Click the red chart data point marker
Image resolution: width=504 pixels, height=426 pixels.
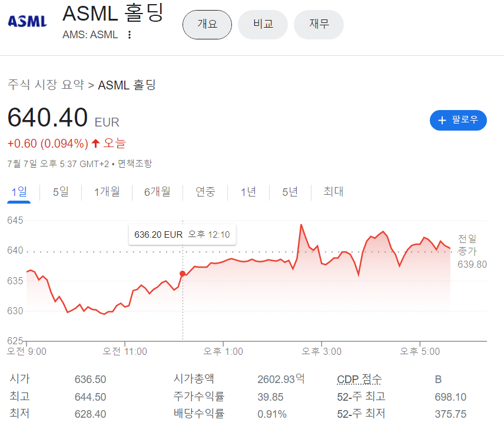[183, 274]
